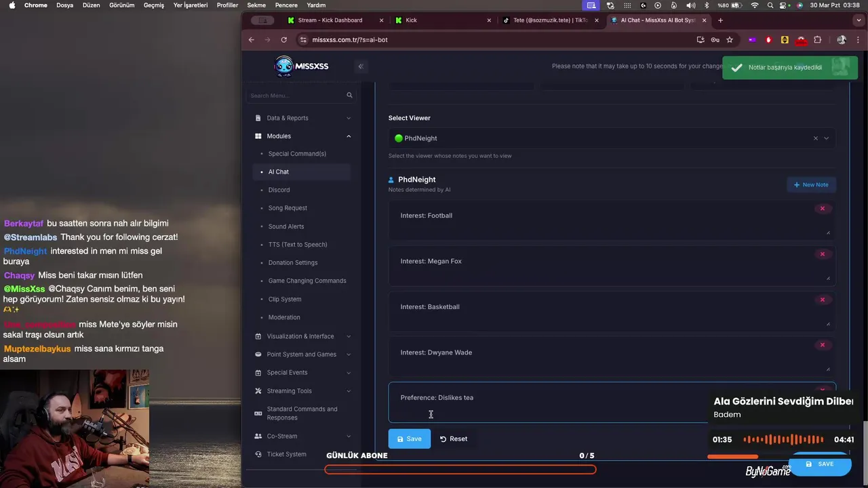Expand Point System and Games section
Screen dimensions: 868x488
[x=302, y=354]
